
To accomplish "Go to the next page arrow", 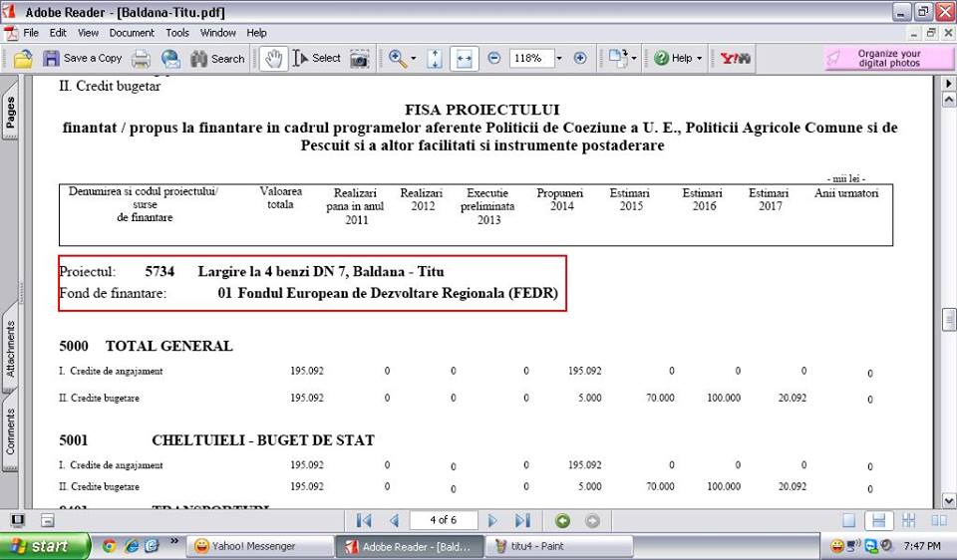I will click(x=492, y=520).
